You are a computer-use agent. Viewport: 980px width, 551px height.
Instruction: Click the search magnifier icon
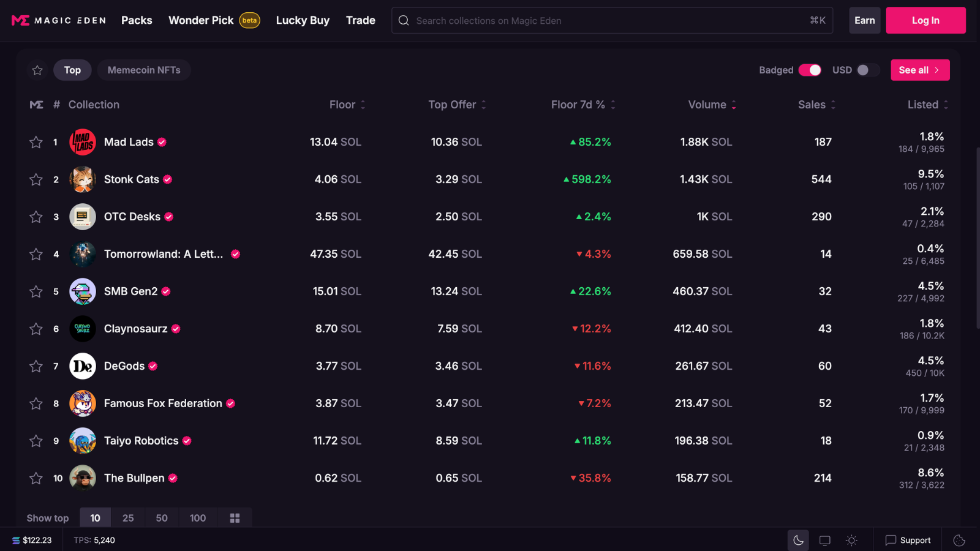coord(404,20)
